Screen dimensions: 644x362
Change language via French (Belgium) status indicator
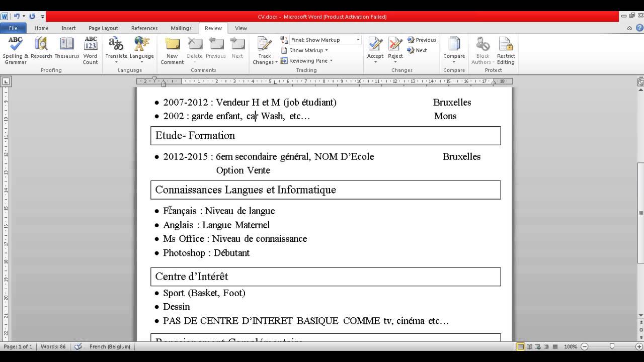tap(109, 346)
